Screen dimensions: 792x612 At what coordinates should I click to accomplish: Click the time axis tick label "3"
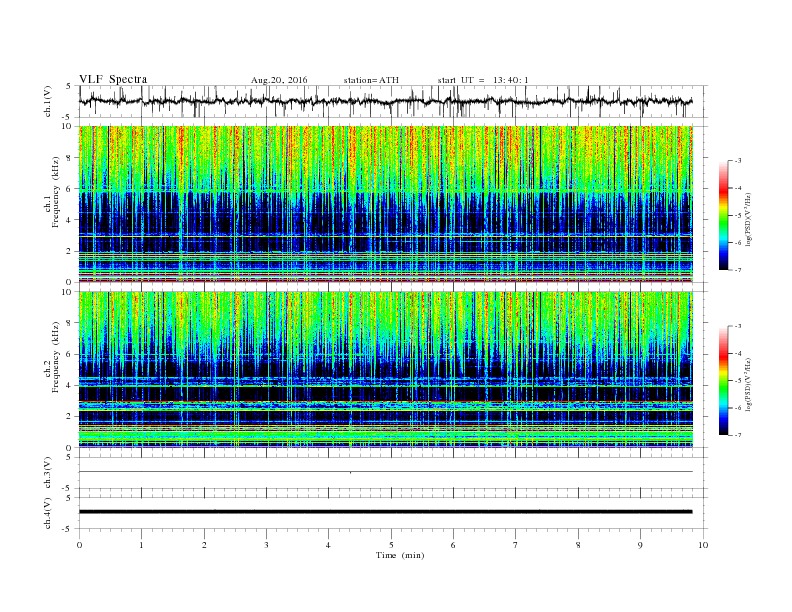click(x=266, y=545)
